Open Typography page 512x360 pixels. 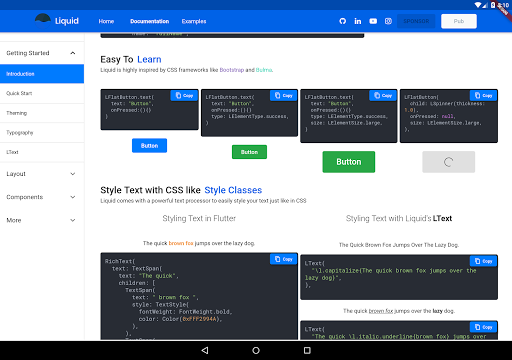tap(42, 133)
